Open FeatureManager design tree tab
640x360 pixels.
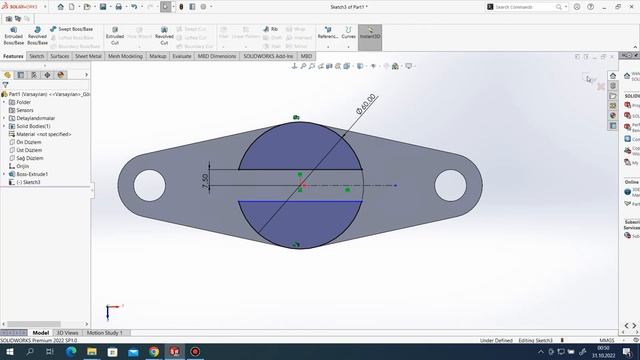click(7, 75)
